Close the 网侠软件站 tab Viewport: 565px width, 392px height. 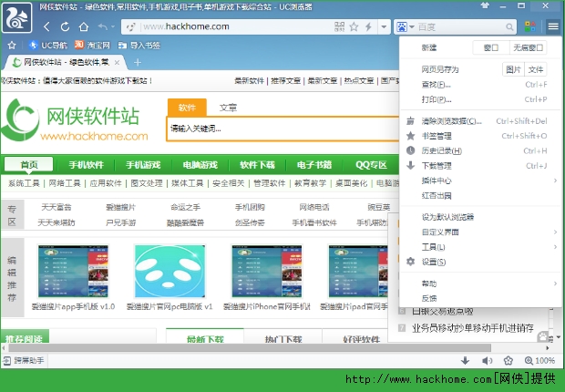[117, 62]
